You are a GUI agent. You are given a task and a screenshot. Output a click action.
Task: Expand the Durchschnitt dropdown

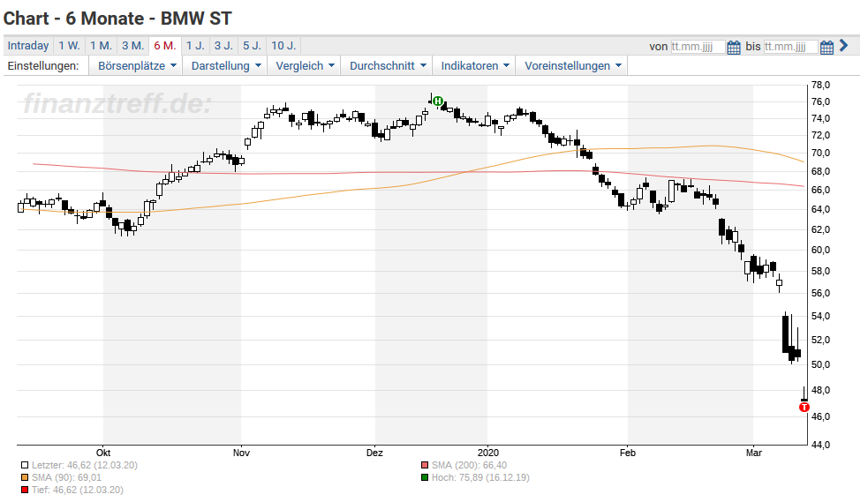point(387,66)
